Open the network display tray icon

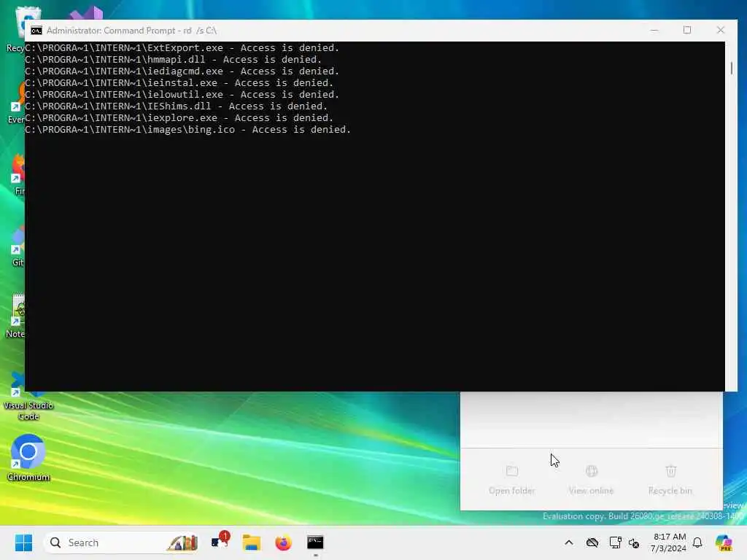[615, 542]
